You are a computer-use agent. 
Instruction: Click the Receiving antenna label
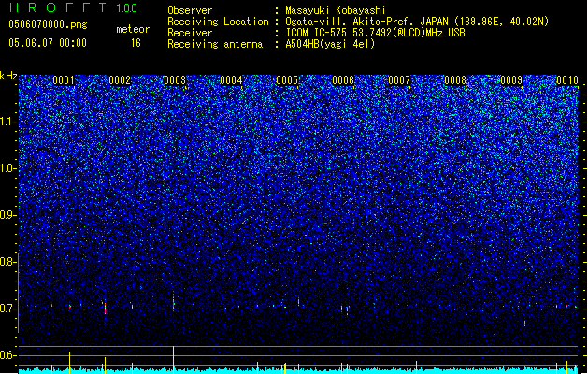click(215, 44)
